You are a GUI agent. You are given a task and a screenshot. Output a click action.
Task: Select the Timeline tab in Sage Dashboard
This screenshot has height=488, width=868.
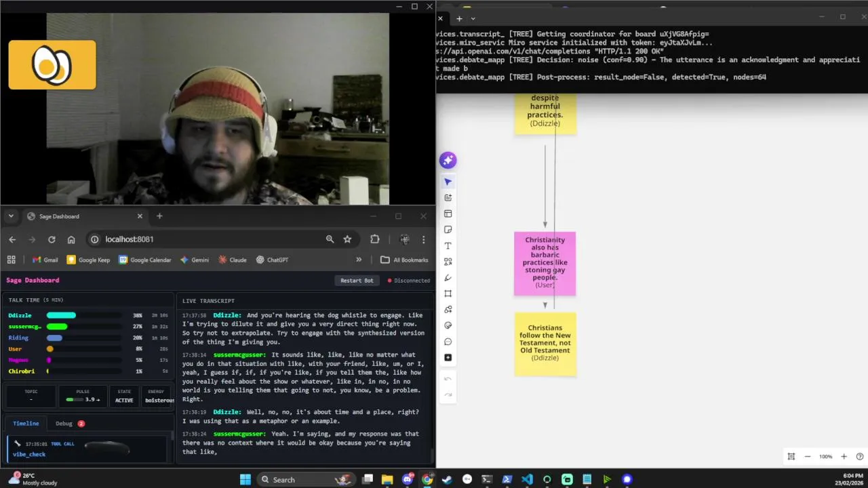coord(26,424)
